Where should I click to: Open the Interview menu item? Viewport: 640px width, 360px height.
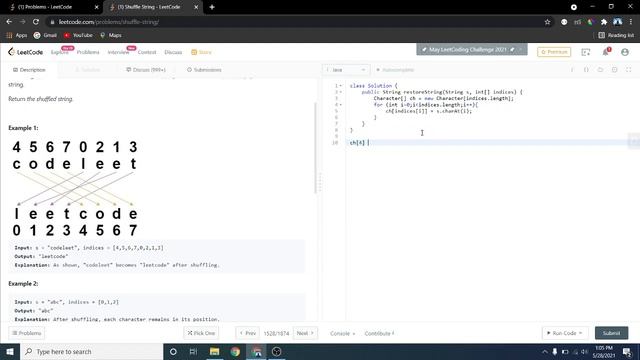coord(118,52)
